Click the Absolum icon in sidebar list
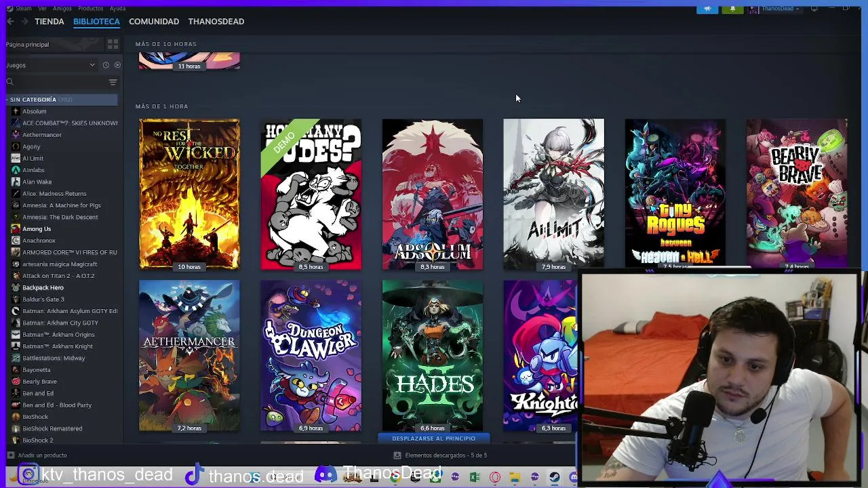The image size is (868, 488). tap(16, 111)
